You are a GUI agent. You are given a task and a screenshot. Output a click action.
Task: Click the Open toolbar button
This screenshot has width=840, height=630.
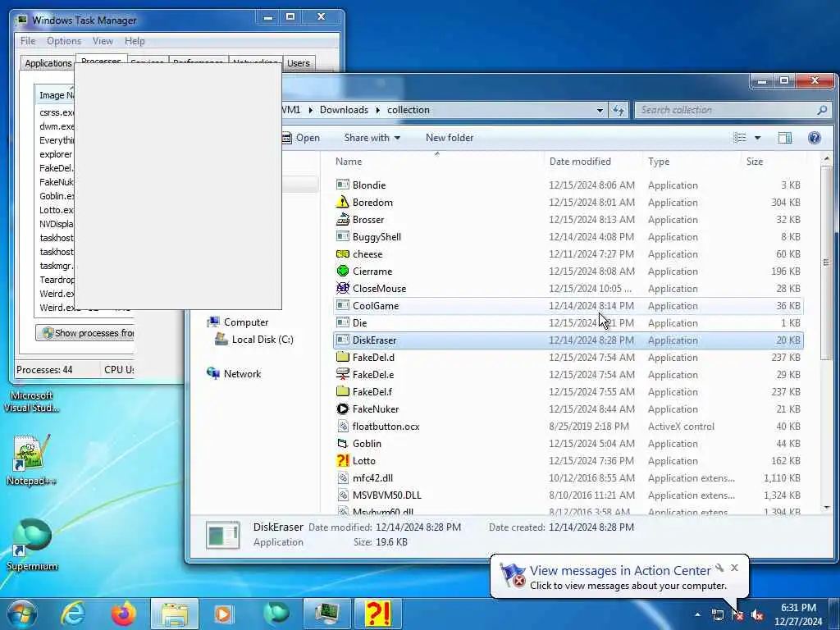[x=300, y=138]
